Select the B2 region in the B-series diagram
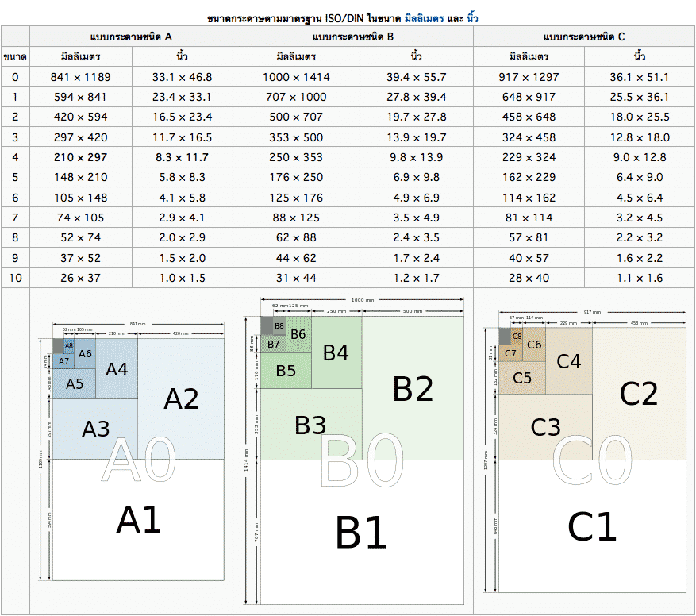 pos(413,388)
